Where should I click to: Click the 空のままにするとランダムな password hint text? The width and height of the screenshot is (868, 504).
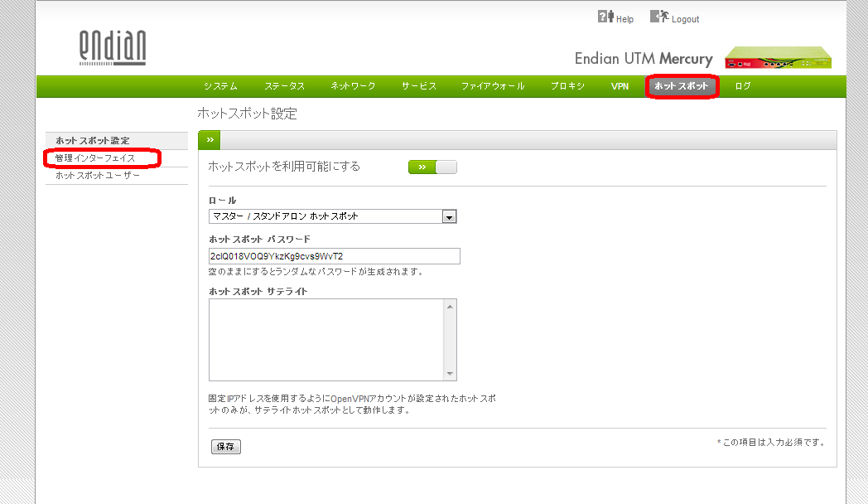316,272
